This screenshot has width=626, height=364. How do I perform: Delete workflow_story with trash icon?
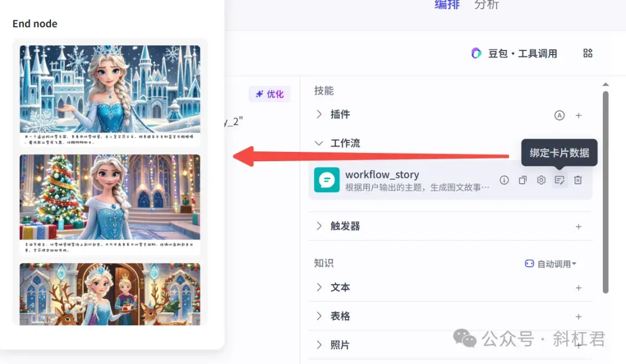(578, 180)
